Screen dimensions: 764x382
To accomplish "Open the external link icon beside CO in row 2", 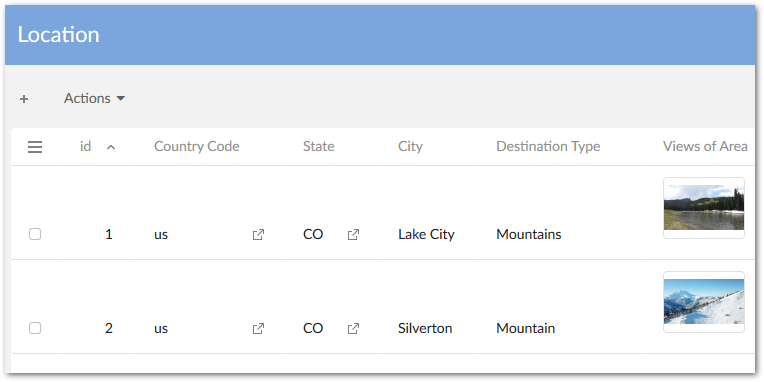I will point(353,328).
